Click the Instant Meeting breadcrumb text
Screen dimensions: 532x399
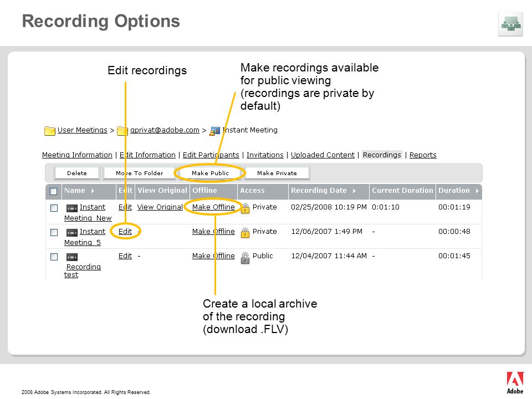(x=250, y=130)
